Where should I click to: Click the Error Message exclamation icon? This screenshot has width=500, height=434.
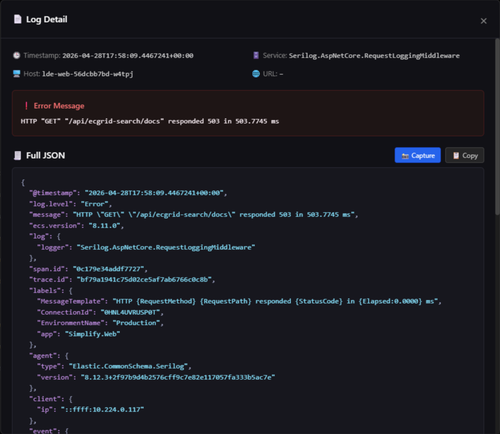[x=26, y=106]
